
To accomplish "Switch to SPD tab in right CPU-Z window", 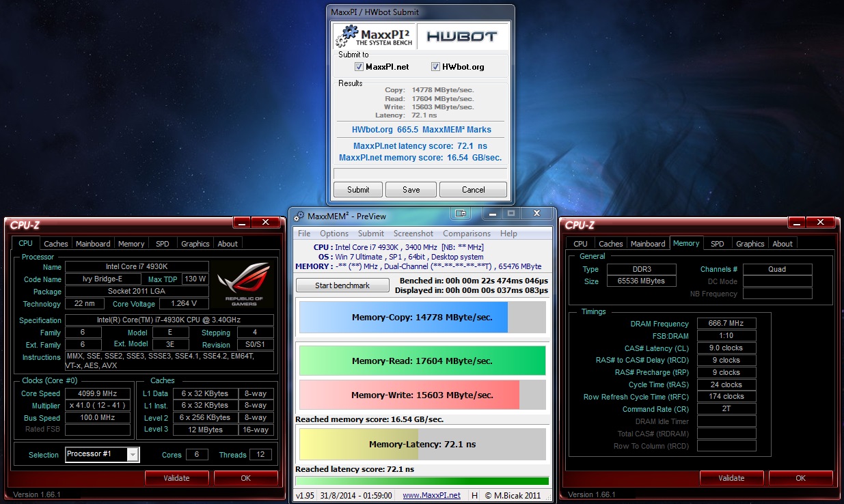I will click(x=718, y=244).
